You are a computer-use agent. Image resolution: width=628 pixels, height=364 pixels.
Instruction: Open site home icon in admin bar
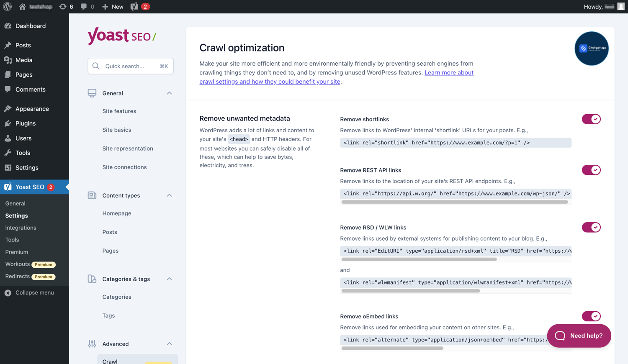[x=22, y=7]
